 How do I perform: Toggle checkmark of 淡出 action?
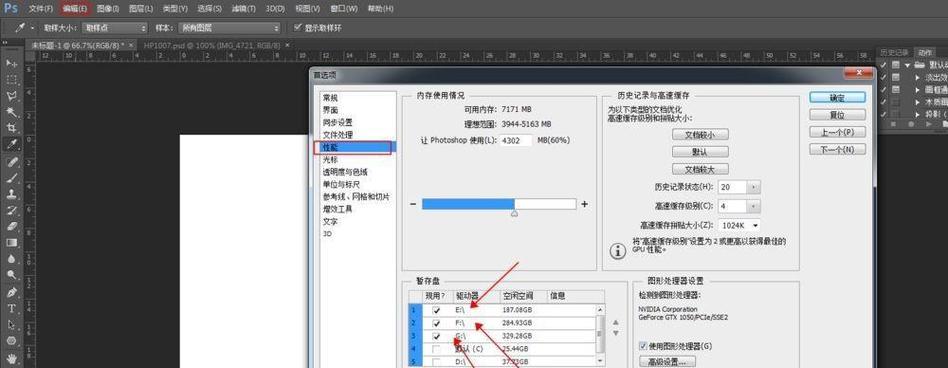coord(883,77)
